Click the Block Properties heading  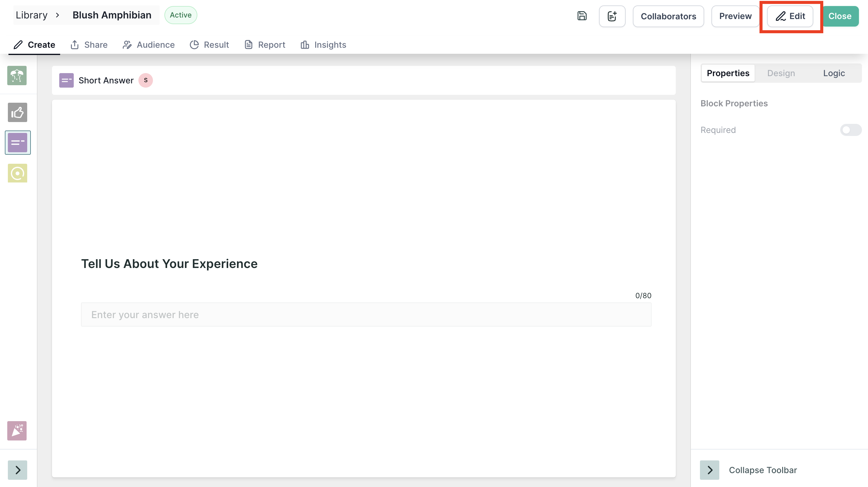click(734, 103)
